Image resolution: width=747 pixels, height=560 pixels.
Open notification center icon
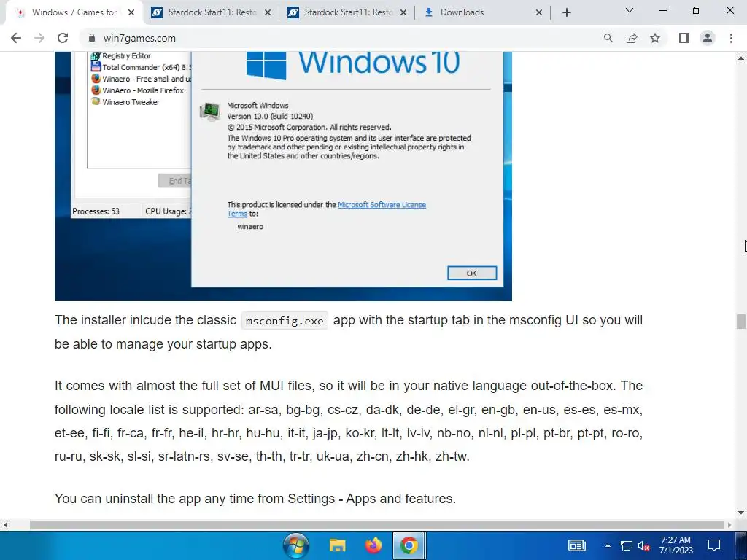[713, 545]
